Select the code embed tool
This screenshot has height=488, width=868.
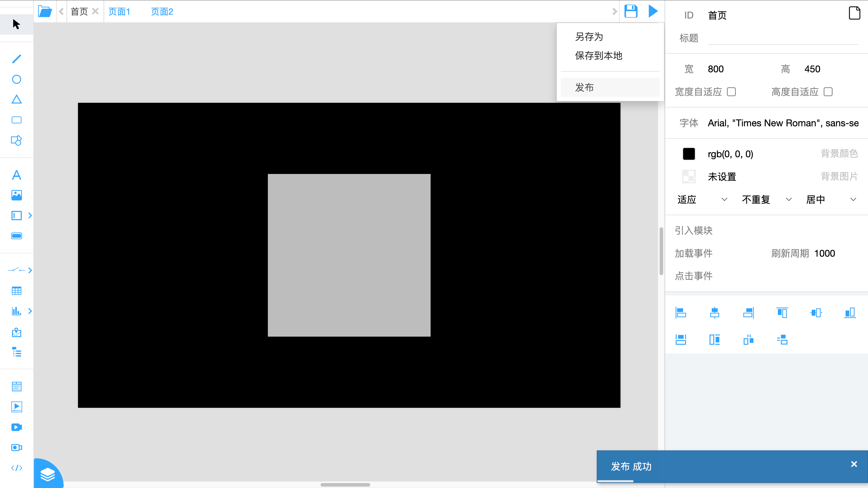click(x=17, y=468)
